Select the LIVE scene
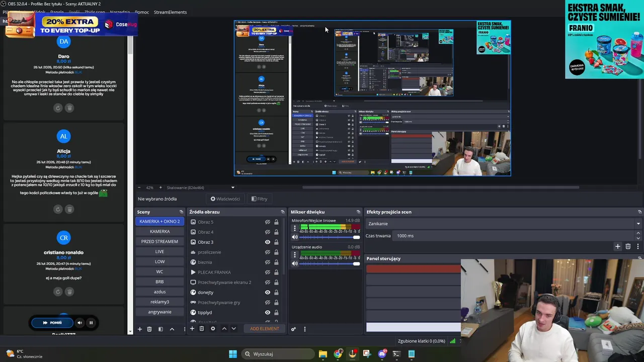644x362 pixels. pyautogui.click(x=159, y=251)
